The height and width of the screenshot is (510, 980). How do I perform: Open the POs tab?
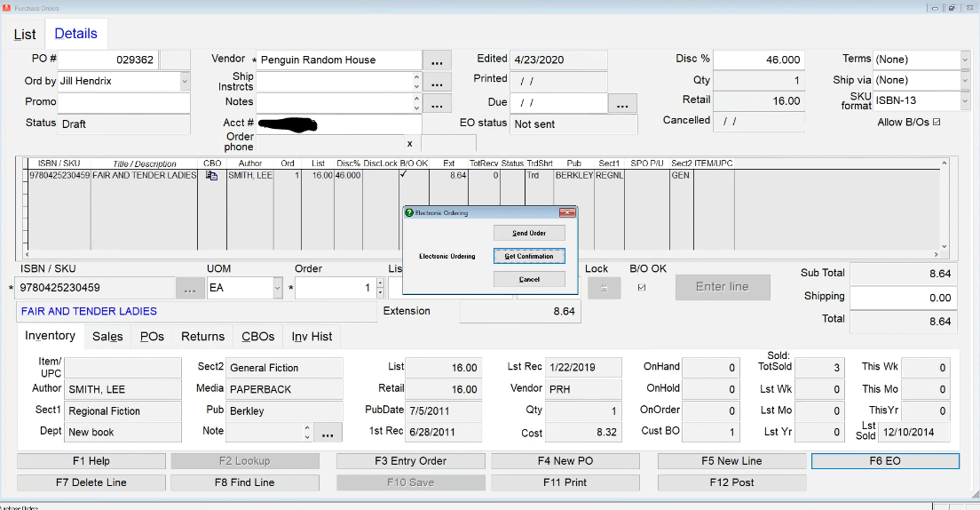pos(152,337)
